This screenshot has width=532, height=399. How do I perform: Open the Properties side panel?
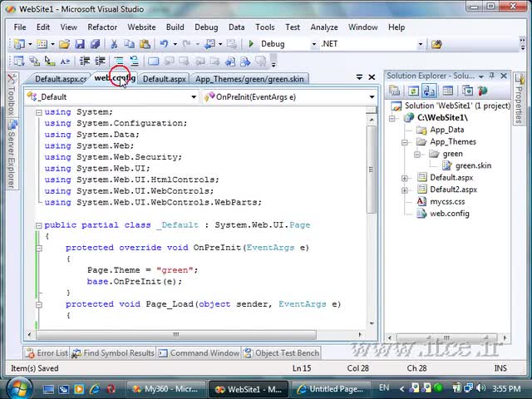(x=519, y=98)
